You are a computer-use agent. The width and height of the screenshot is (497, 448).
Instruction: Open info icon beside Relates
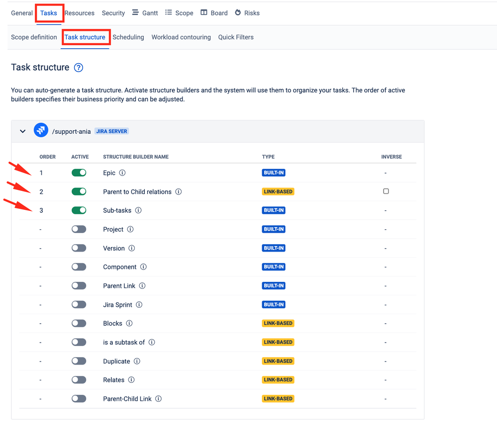click(x=131, y=379)
